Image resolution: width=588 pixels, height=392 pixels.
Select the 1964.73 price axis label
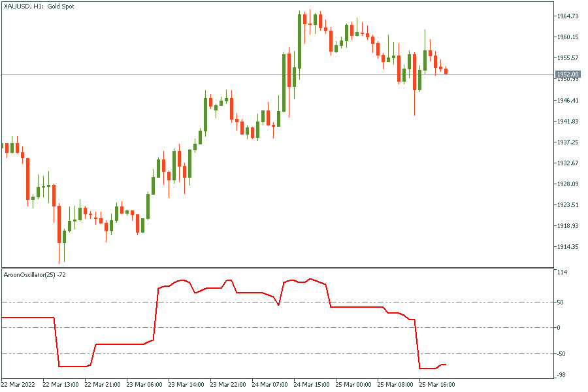point(567,16)
